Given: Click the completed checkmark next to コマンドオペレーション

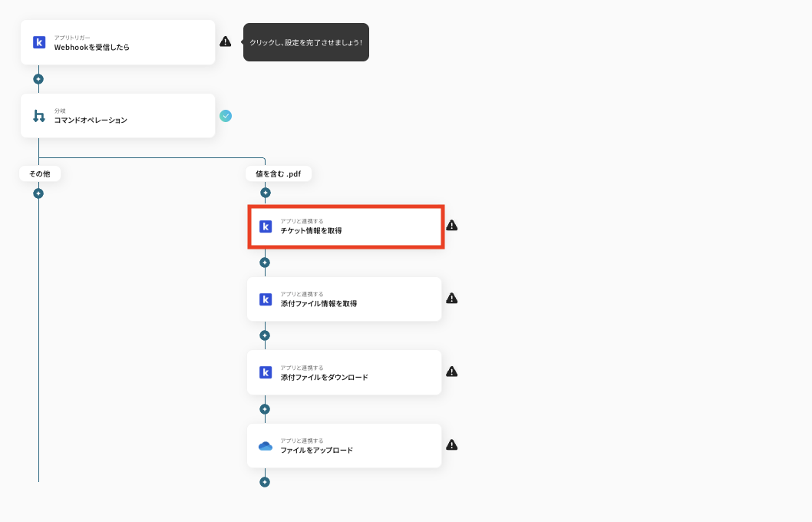Looking at the screenshot, I should tap(226, 116).
